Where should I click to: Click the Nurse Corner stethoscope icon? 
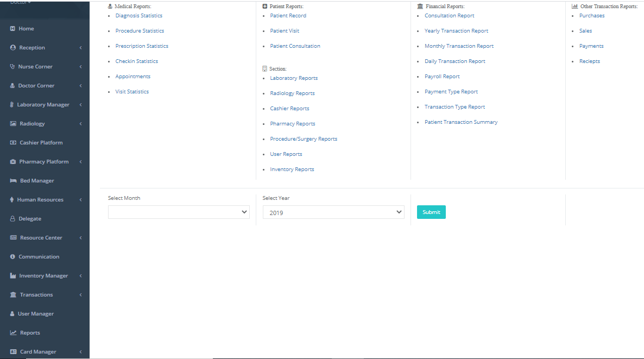(x=12, y=67)
